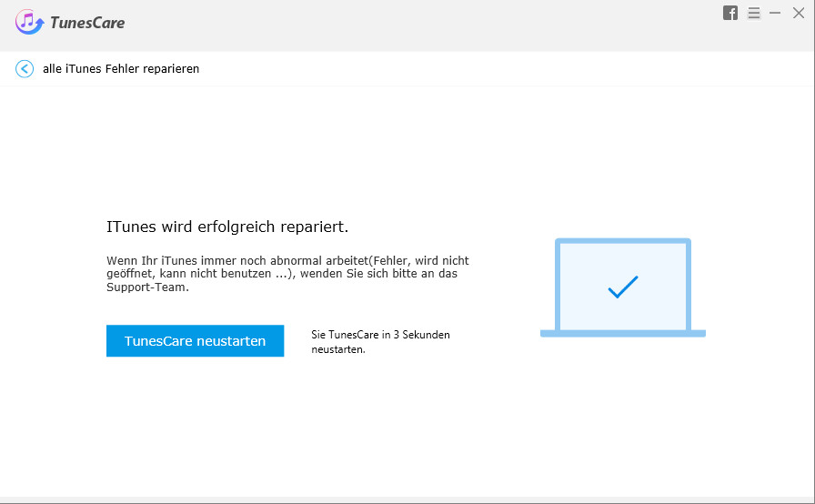Open the Facebook page icon
Viewport: 815px width, 504px height.
click(x=730, y=13)
